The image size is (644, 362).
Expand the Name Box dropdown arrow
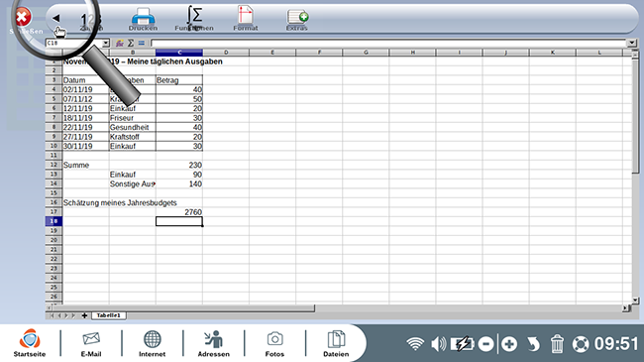(x=106, y=43)
